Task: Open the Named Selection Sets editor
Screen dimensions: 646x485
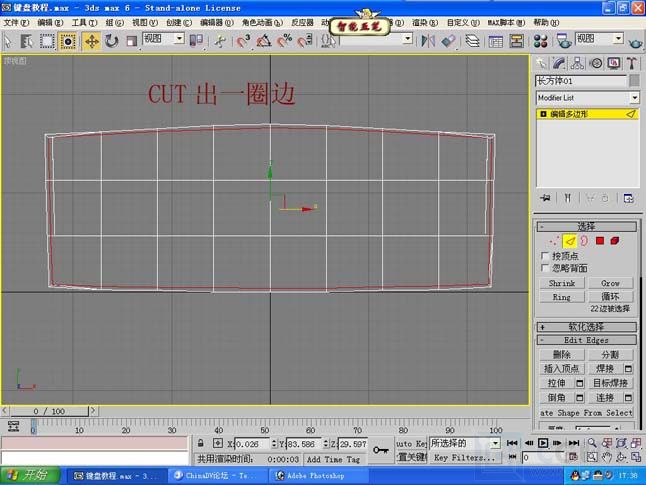Action: pyautogui.click(x=328, y=41)
